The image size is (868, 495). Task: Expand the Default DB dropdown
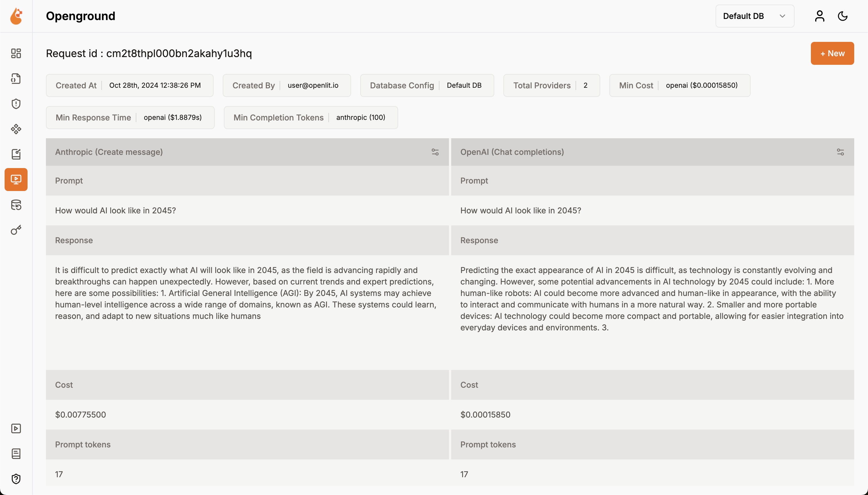[x=754, y=16]
